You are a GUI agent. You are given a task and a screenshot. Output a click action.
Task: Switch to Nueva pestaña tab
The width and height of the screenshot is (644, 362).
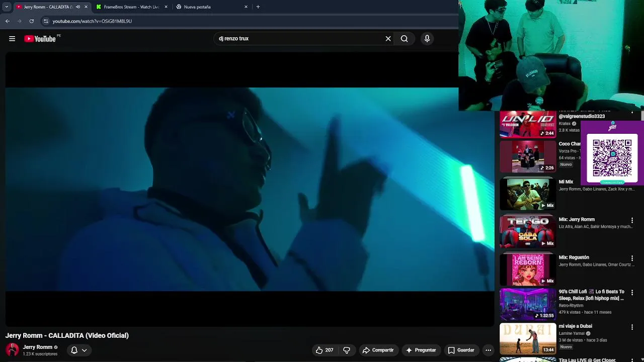tap(211, 7)
